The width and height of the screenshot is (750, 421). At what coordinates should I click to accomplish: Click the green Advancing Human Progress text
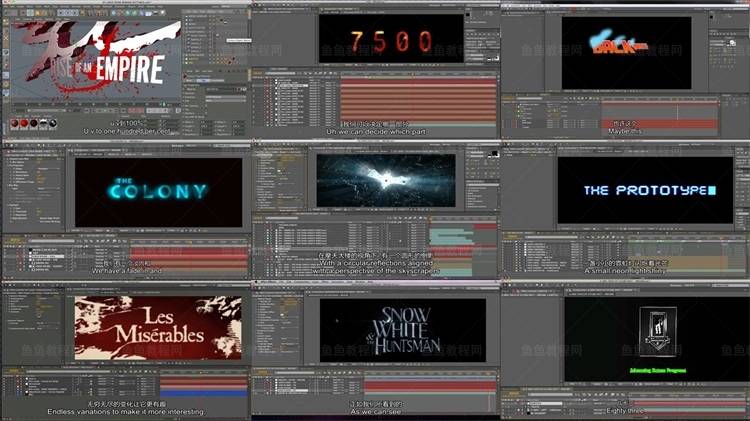click(x=658, y=370)
